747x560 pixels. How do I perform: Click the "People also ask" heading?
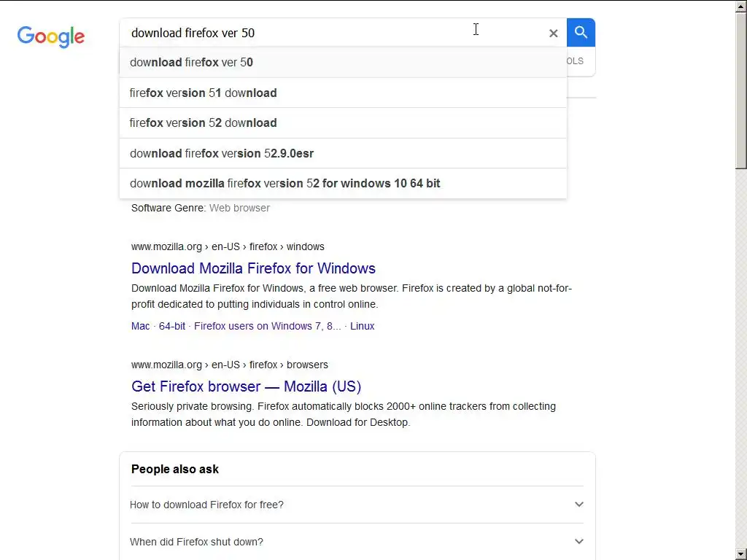coord(175,469)
